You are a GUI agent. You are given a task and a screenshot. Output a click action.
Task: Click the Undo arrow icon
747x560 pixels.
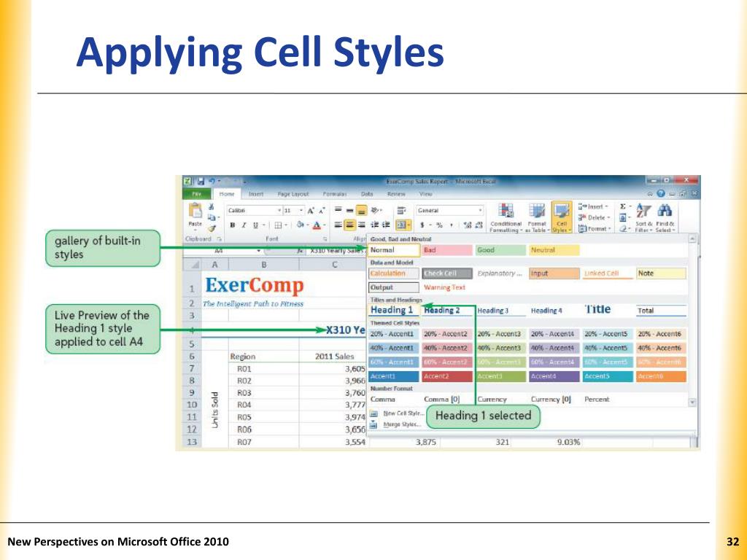(212, 182)
